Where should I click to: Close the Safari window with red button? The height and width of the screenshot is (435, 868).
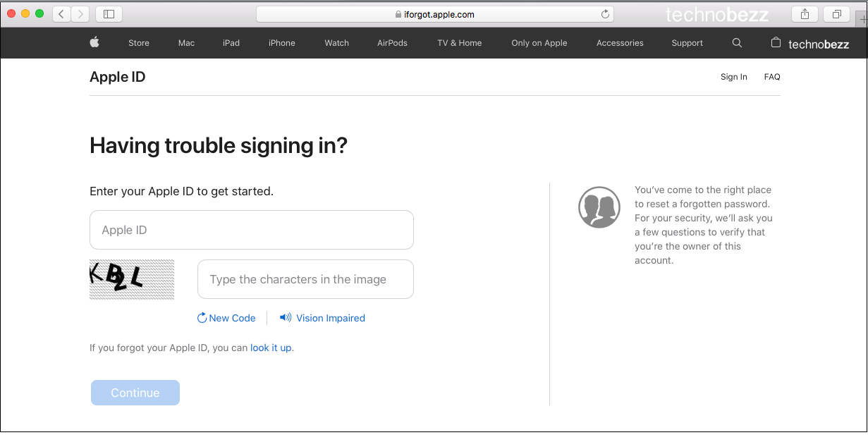coord(11,14)
